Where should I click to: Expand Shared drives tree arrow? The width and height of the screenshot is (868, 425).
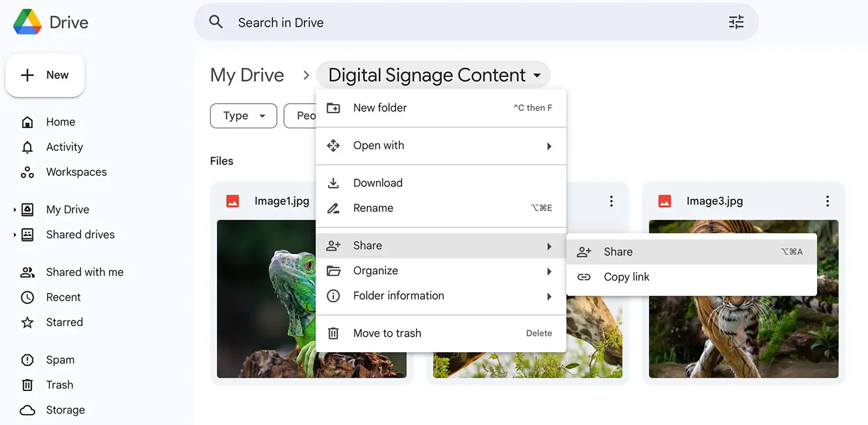(14, 235)
